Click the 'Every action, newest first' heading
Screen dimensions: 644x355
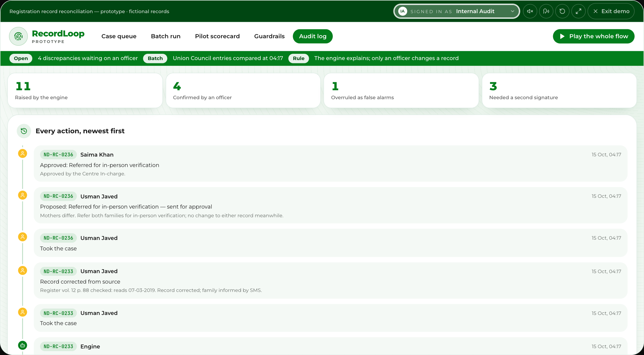[80, 131]
